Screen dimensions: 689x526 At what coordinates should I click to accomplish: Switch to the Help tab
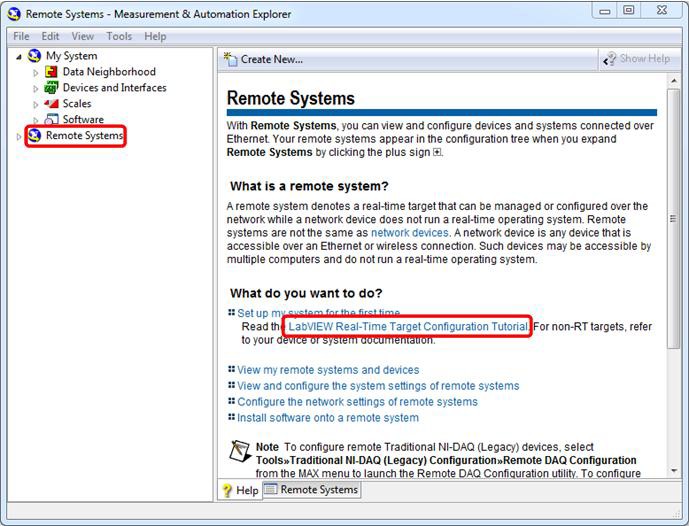(240, 490)
